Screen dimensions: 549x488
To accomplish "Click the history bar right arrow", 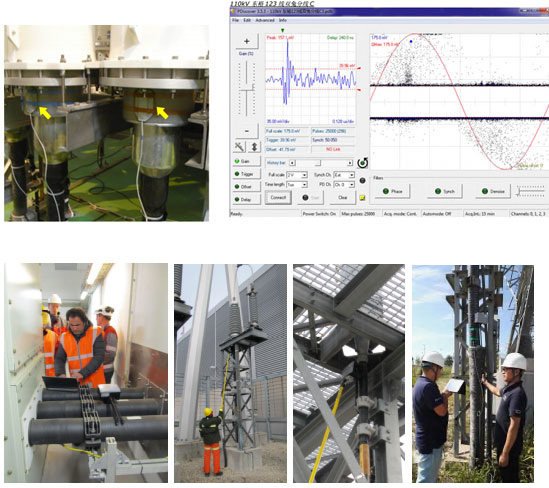I will pyautogui.click(x=349, y=163).
